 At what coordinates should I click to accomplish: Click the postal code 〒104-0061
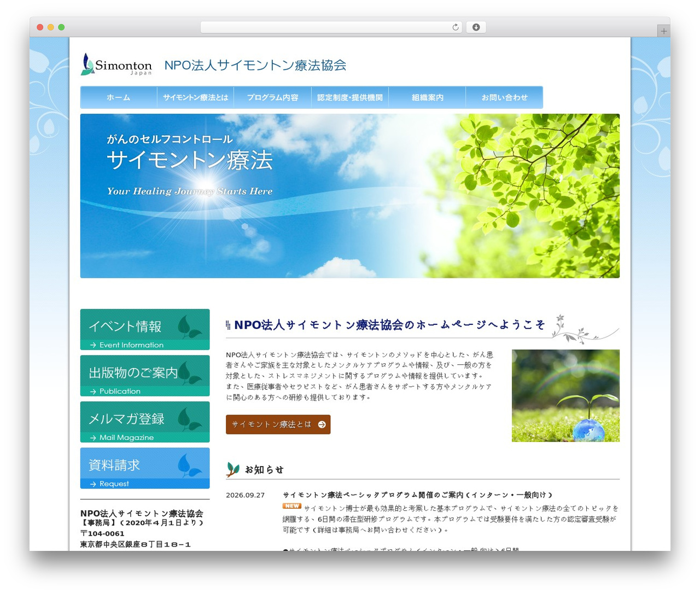coord(102,533)
